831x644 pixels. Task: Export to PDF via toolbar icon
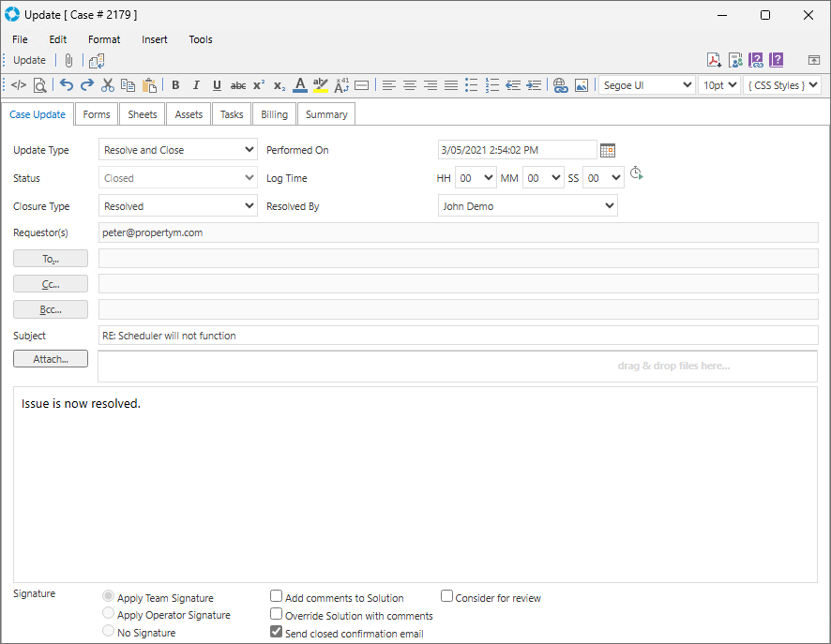[x=715, y=60]
